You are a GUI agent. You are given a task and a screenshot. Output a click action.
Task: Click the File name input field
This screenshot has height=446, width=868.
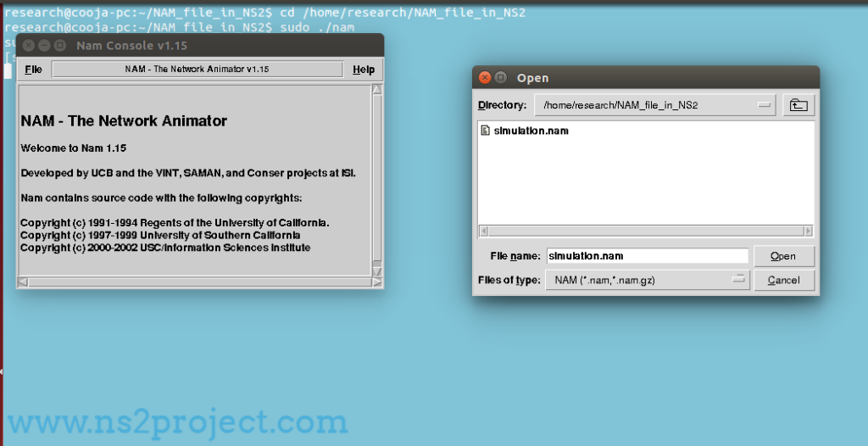coord(647,256)
